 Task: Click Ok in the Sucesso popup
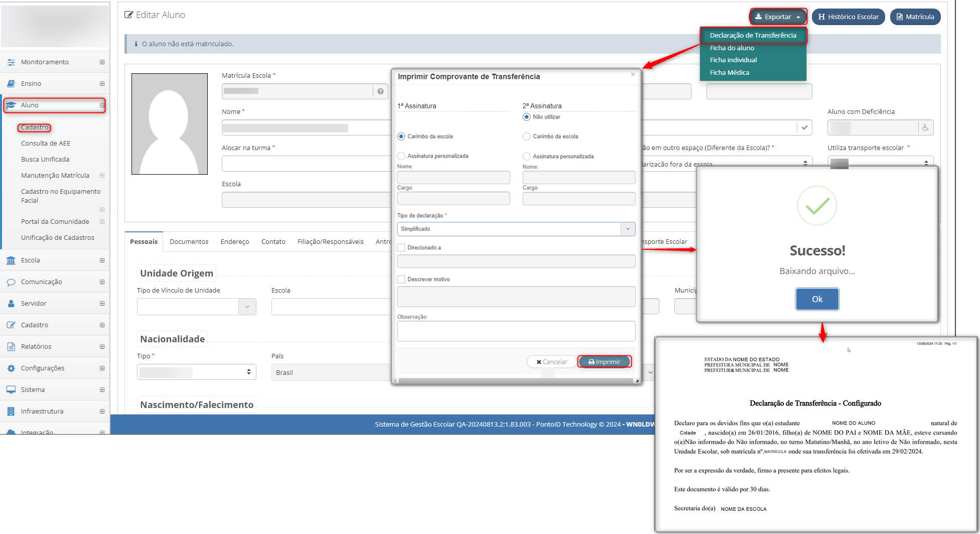click(x=817, y=299)
